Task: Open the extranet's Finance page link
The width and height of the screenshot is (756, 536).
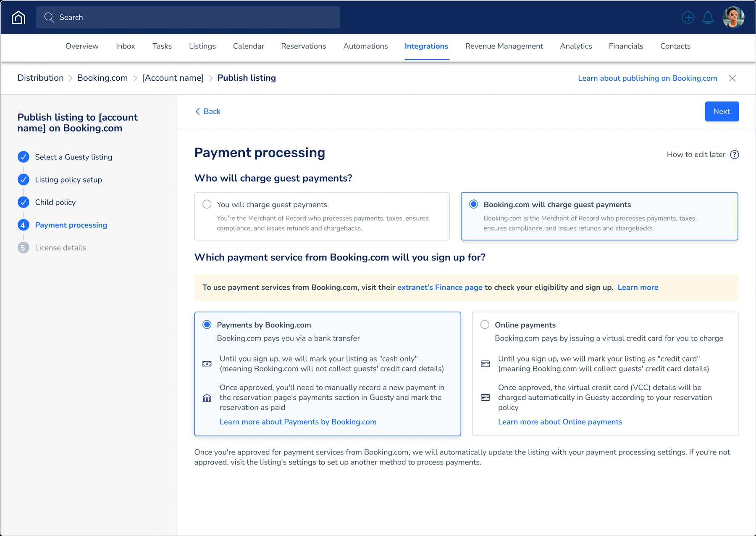Action: (440, 288)
